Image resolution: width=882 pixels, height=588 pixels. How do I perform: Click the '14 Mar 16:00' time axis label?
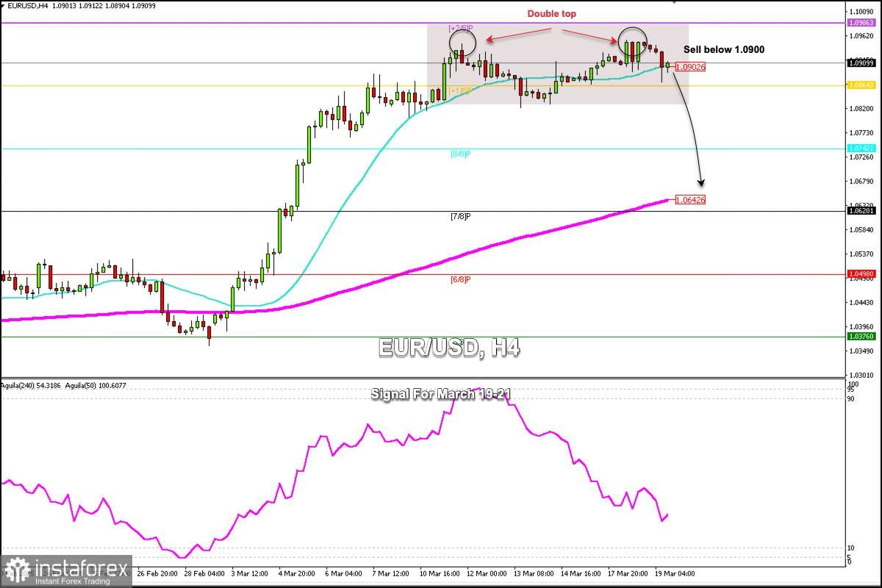581,573
